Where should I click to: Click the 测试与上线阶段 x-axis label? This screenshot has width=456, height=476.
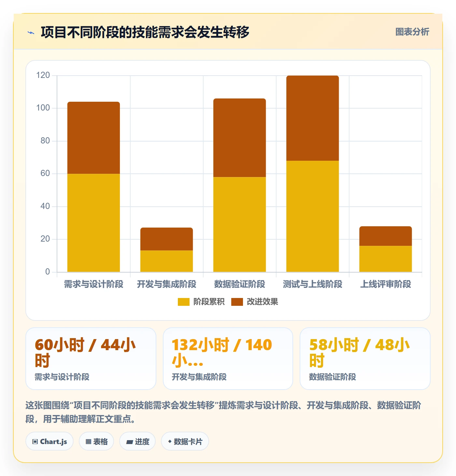point(312,284)
